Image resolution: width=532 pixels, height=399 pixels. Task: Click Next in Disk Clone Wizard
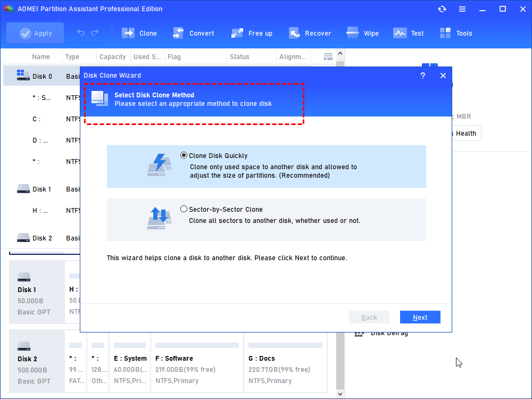click(420, 317)
